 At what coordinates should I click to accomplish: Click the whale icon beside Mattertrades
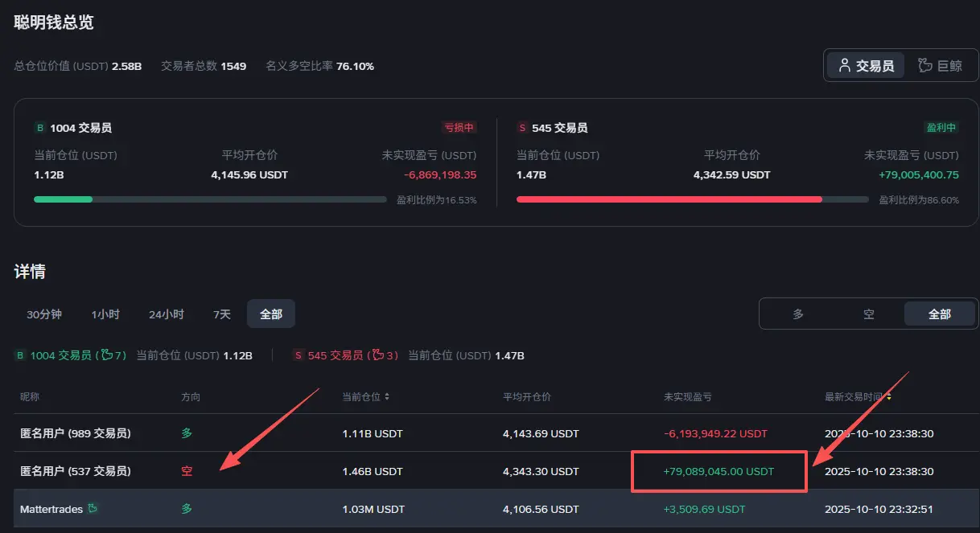tap(93, 509)
